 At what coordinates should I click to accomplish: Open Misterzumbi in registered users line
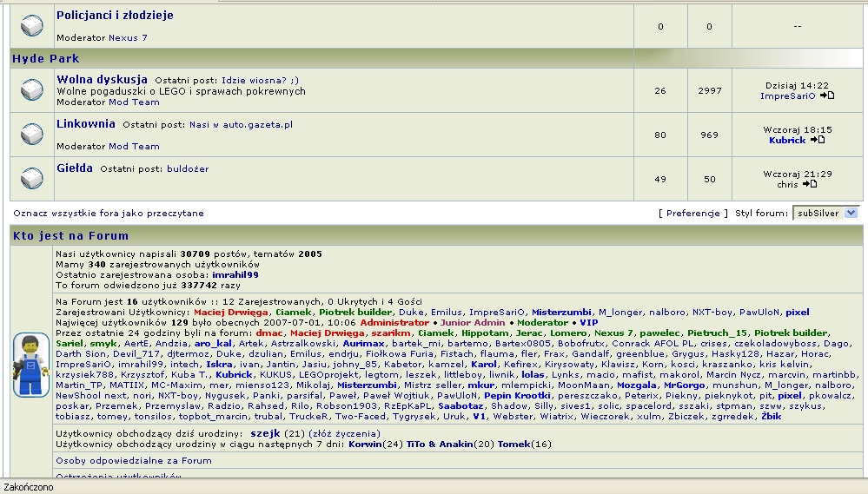pos(561,312)
